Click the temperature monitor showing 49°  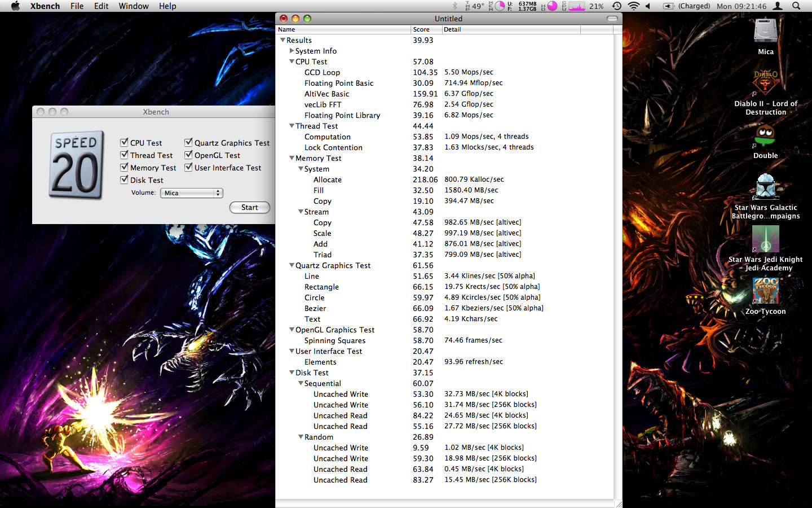tap(474, 6)
